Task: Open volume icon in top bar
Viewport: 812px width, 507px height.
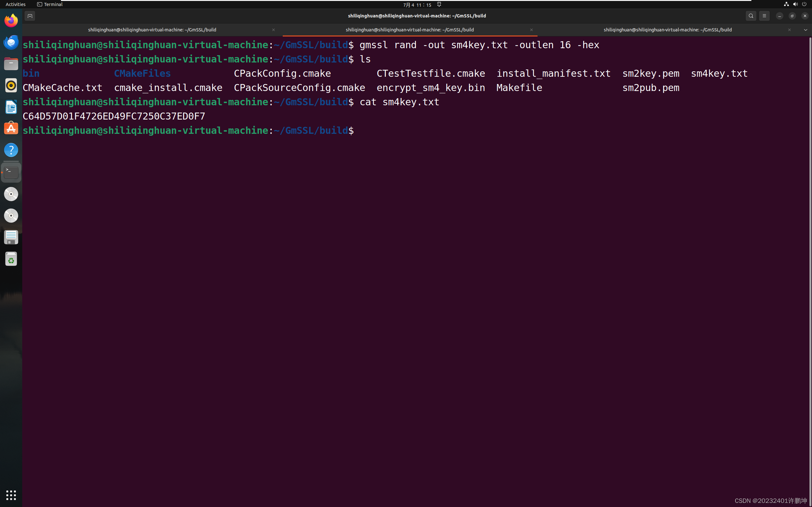Action: point(795,4)
